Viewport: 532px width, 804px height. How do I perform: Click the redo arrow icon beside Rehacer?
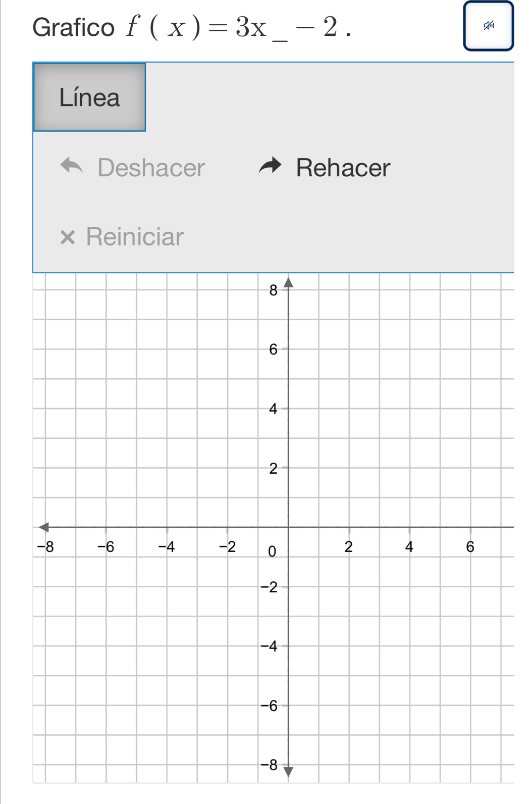[270, 166]
